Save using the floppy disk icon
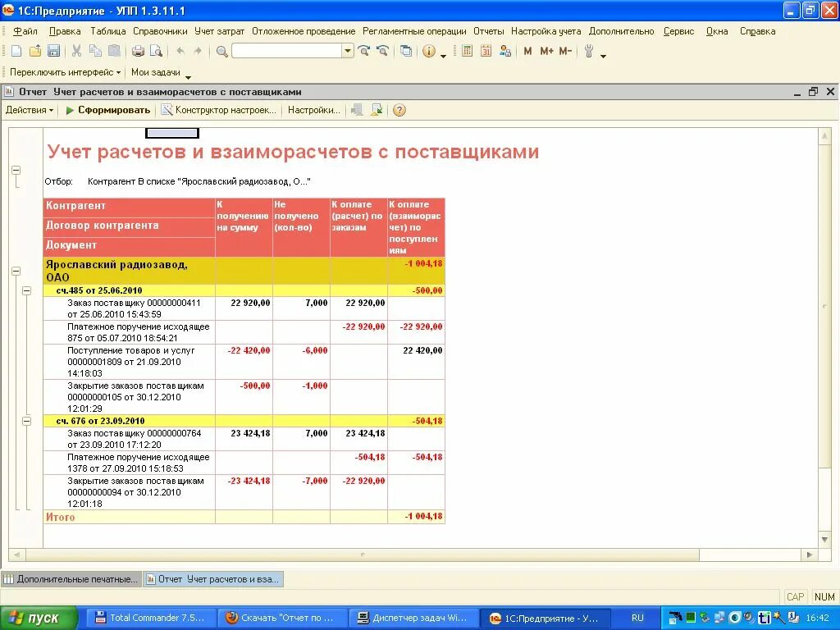Viewport: 840px width, 630px height. (53, 52)
